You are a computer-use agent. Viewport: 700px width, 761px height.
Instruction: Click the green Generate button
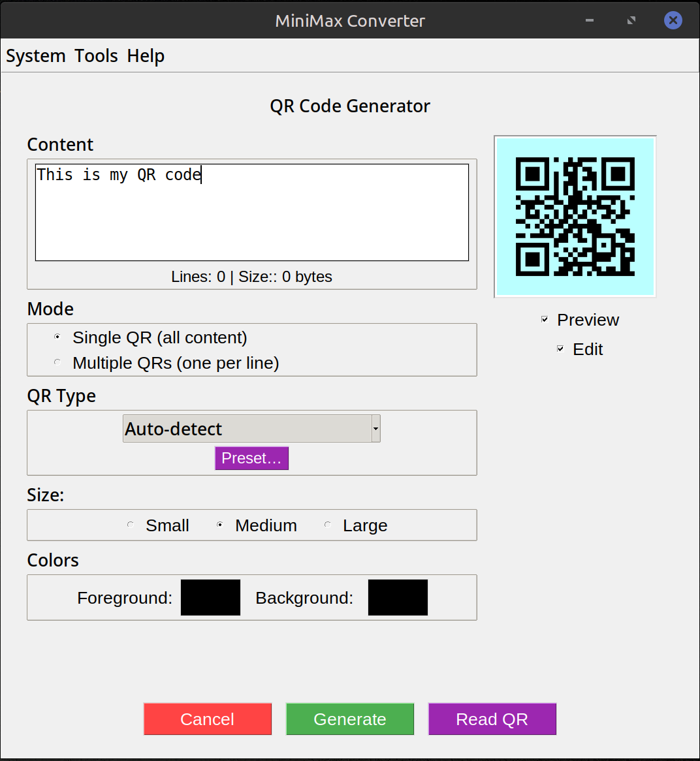tap(349, 719)
